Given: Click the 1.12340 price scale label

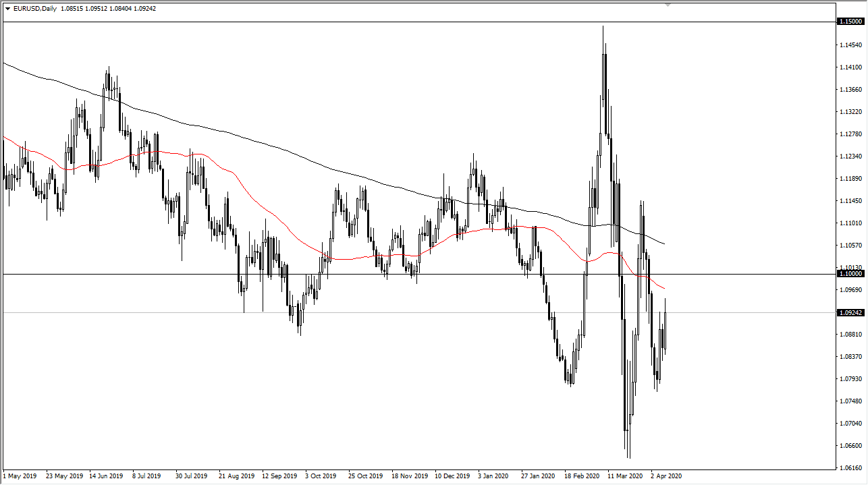Looking at the screenshot, I should click(851, 156).
